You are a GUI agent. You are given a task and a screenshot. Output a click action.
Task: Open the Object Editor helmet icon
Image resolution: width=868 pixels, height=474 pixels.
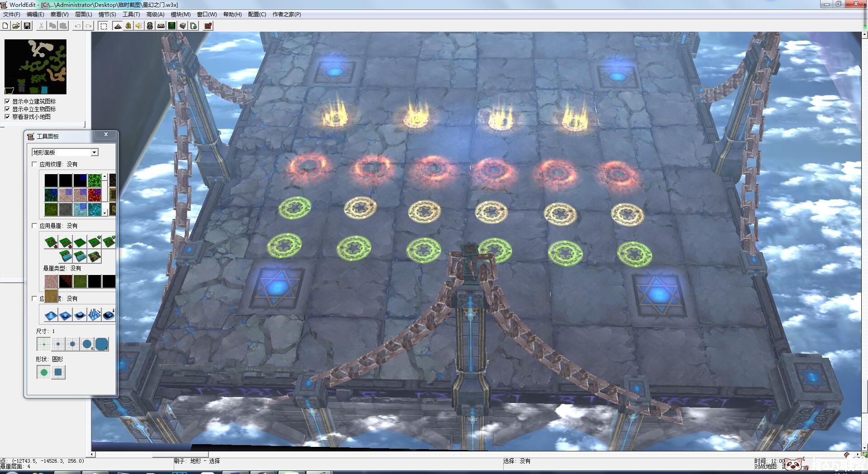150,26
